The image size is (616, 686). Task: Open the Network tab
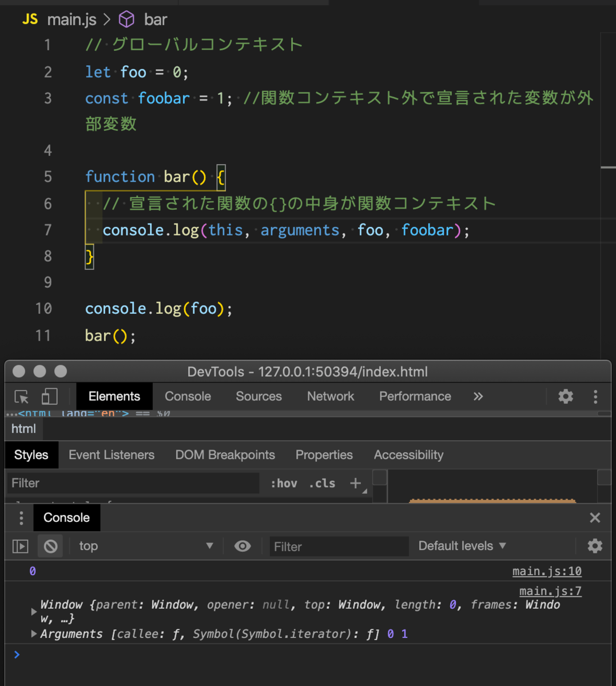(331, 396)
